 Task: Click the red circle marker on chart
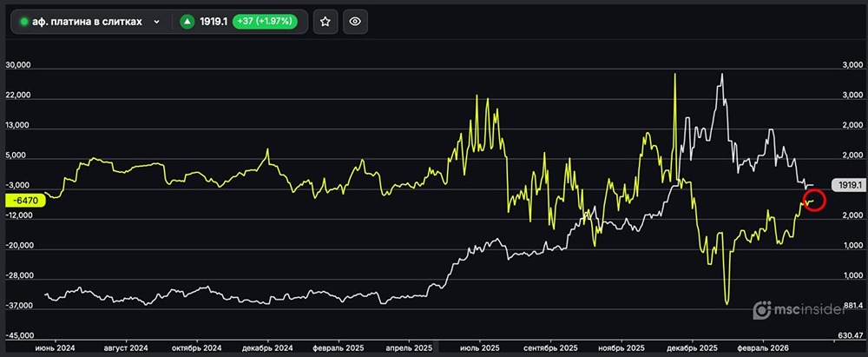[x=812, y=201]
